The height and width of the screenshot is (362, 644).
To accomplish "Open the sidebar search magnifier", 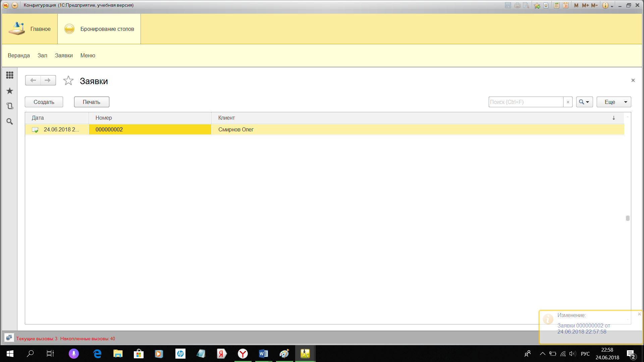I will (x=10, y=121).
